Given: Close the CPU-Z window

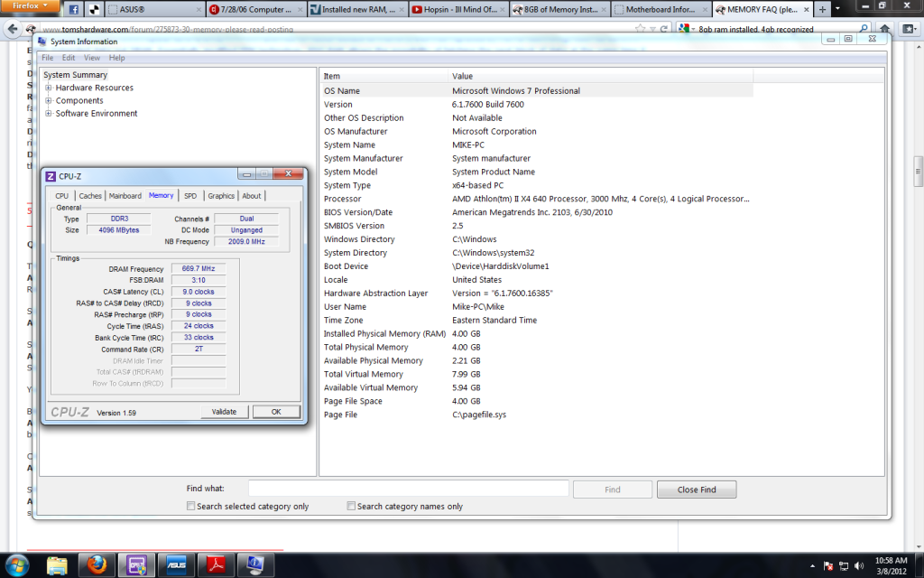Looking at the screenshot, I should click(x=288, y=173).
